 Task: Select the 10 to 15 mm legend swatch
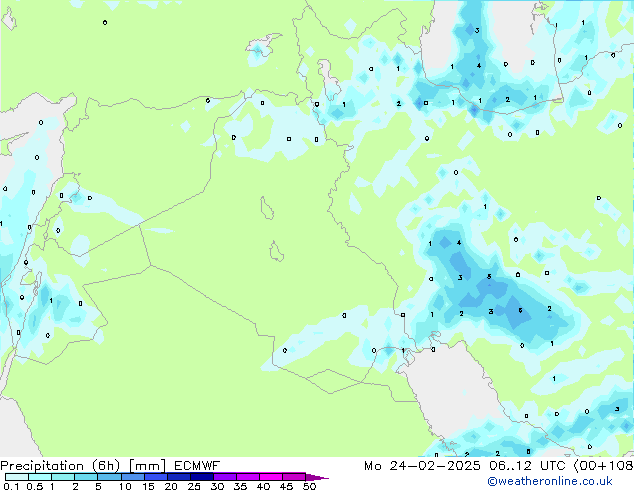pos(133,477)
